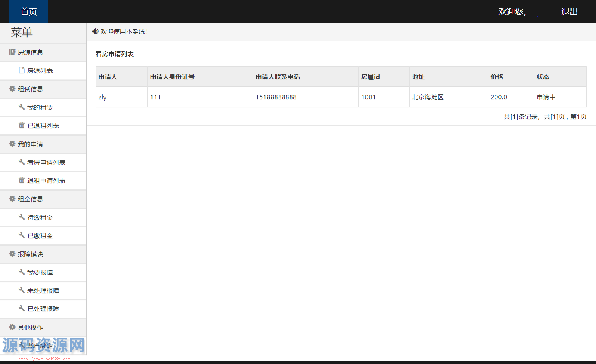Click the gear icon next to 租金信息
596x364 pixels.
coord(12,199)
